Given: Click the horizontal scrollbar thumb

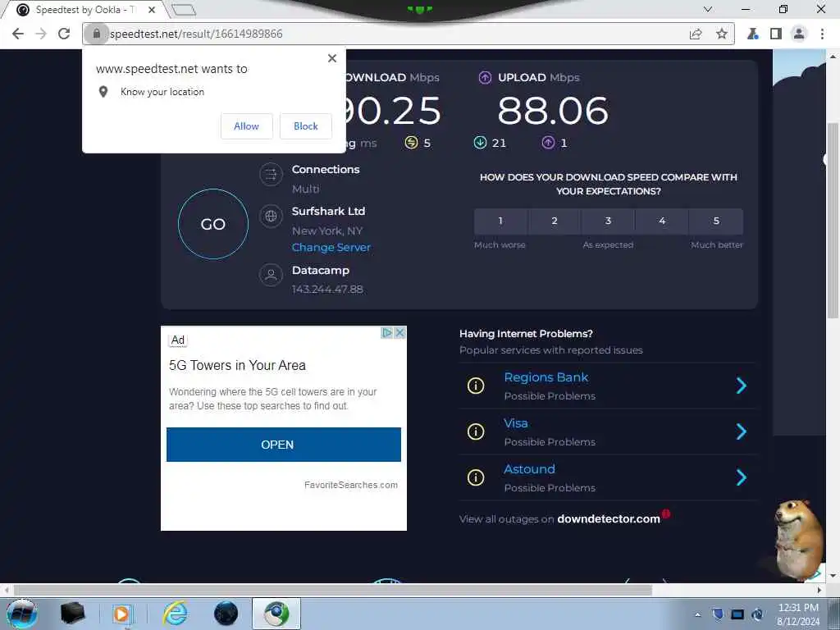Looking at the screenshot, I should (332, 590).
